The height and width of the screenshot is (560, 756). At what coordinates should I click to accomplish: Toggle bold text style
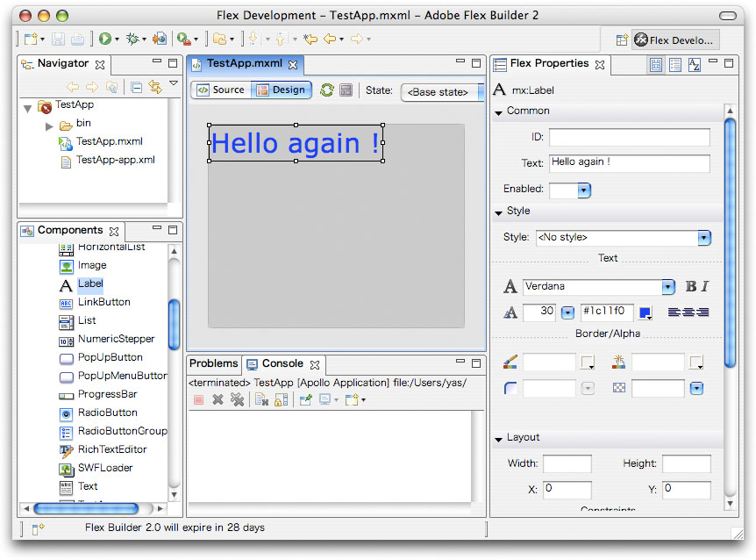pyautogui.click(x=691, y=286)
